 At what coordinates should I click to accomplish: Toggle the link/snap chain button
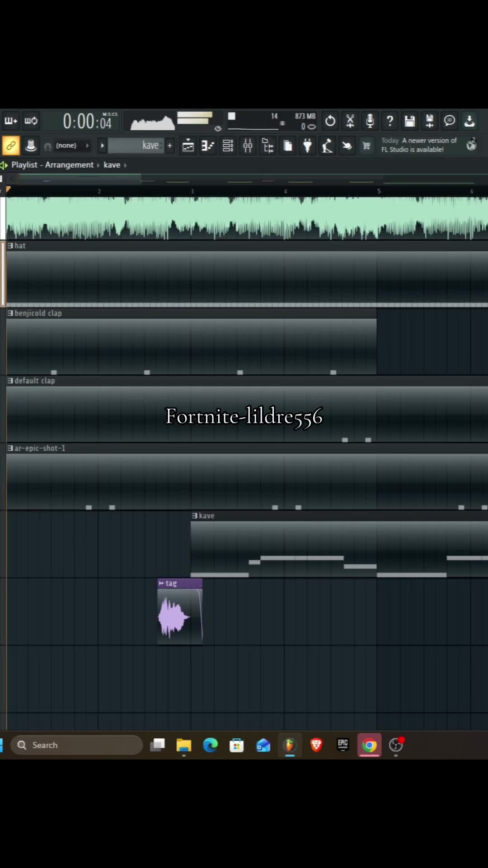[11, 146]
